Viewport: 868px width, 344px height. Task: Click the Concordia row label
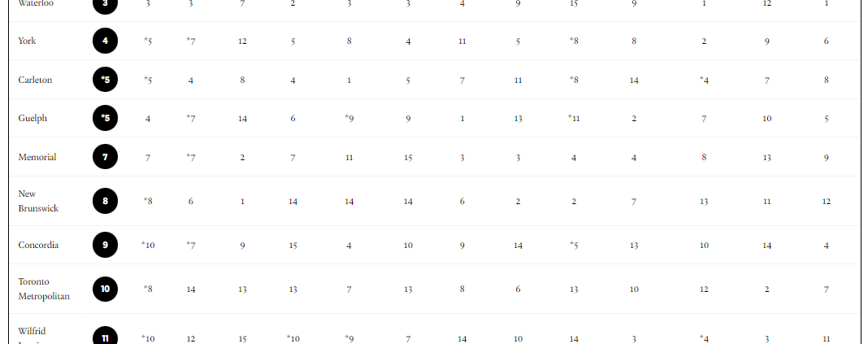coord(38,245)
